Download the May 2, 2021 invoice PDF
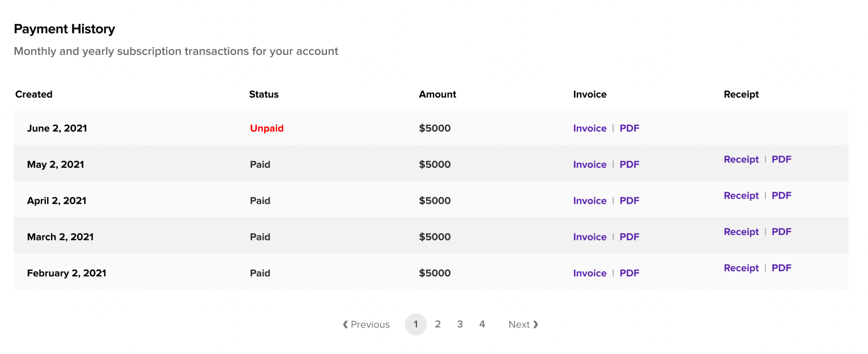Viewport: 868px width, 354px height. click(629, 164)
